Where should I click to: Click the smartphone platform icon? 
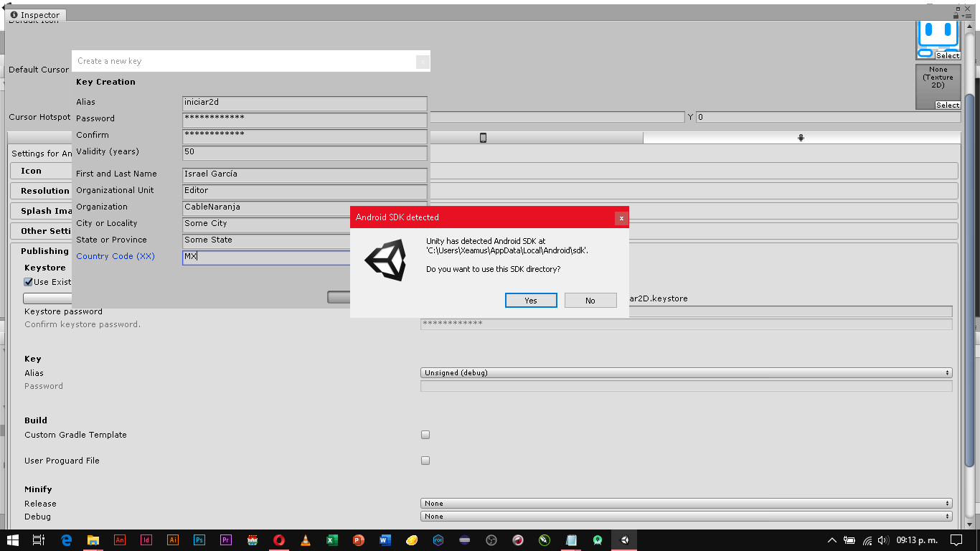pos(483,137)
